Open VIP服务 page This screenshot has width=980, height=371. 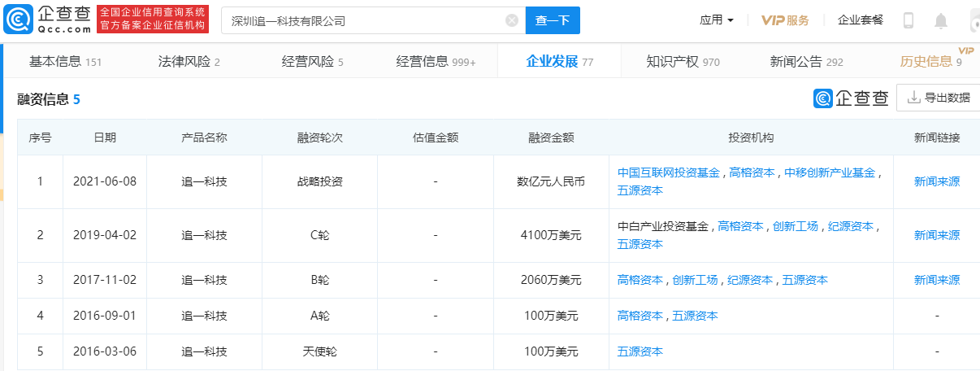click(785, 20)
